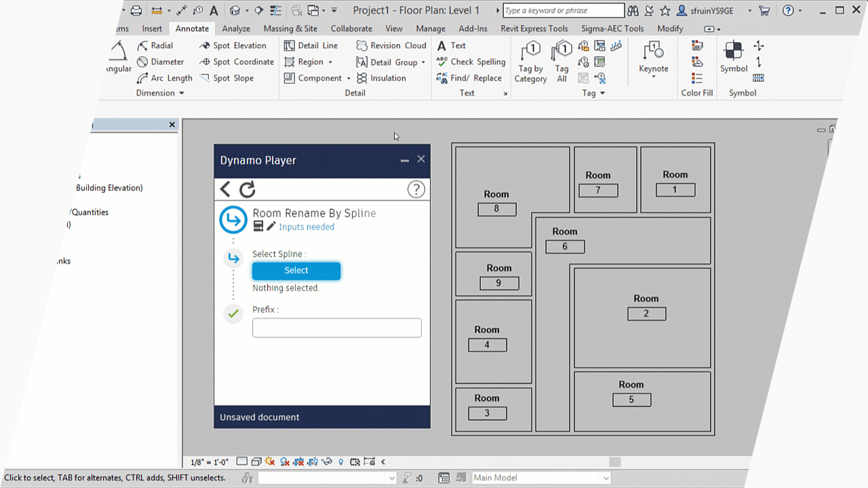Screen dimensions: 868x488
Task: Select the Spot Coordinate tool
Action: (237, 62)
